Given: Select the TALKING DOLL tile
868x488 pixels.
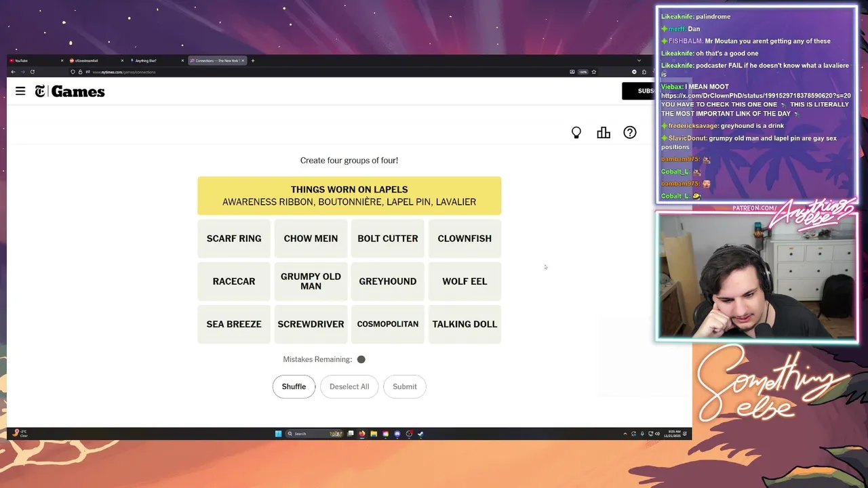Looking at the screenshot, I should pyautogui.click(x=465, y=324).
